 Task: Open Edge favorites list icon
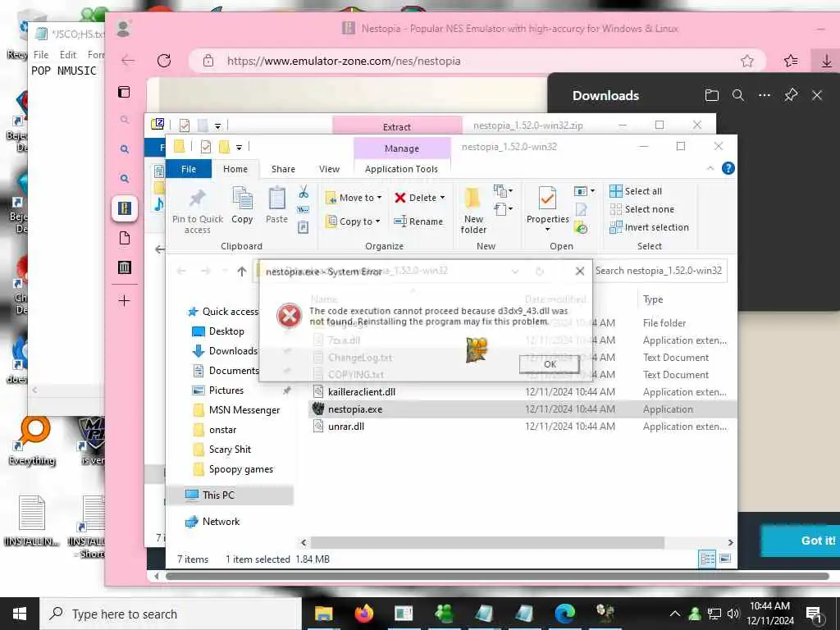pyautogui.click(x=791, y=61)
